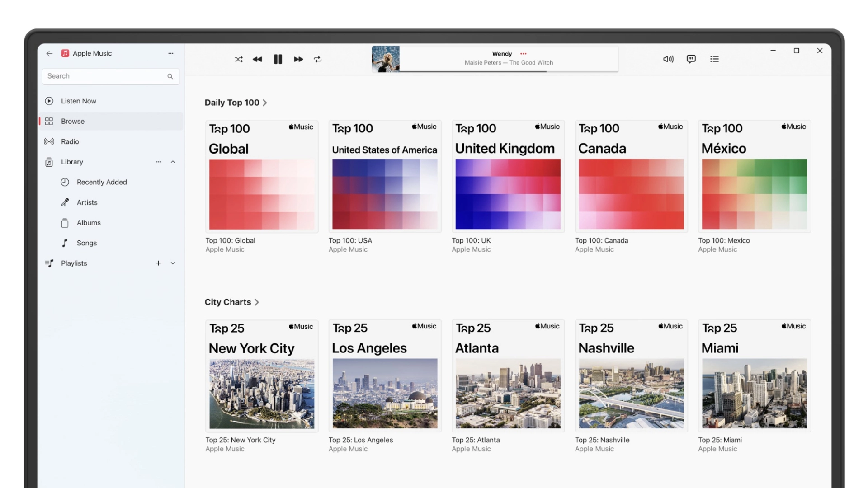Pause the current song
Viewport: 868px width, 488px height.
(278, 59)
